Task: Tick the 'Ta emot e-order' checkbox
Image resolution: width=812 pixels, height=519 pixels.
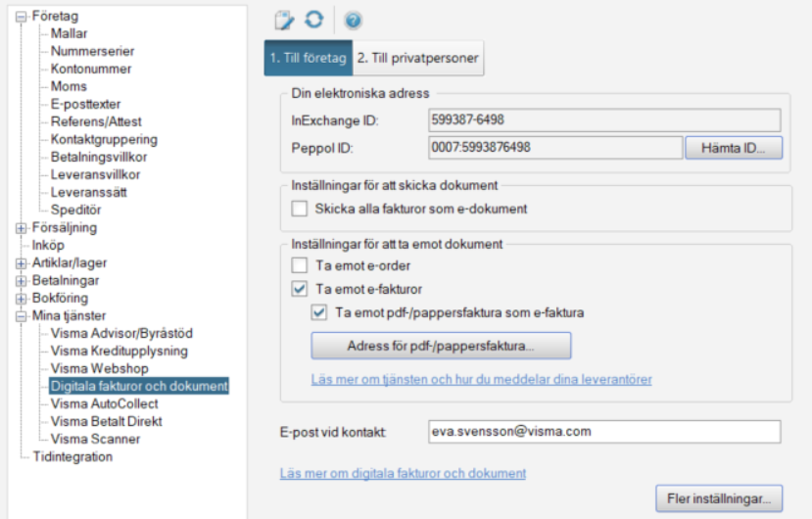Action: pos(300,265)
